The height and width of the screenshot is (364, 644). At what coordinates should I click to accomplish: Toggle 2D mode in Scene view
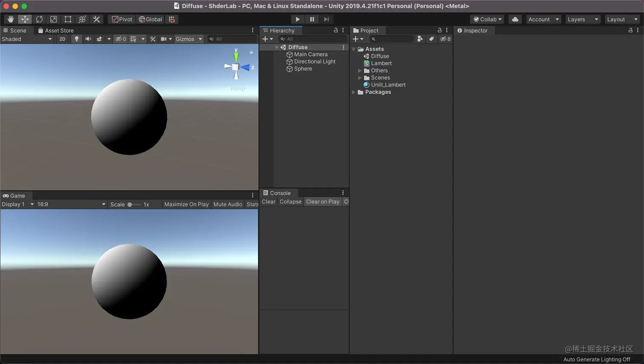(62, 39)
